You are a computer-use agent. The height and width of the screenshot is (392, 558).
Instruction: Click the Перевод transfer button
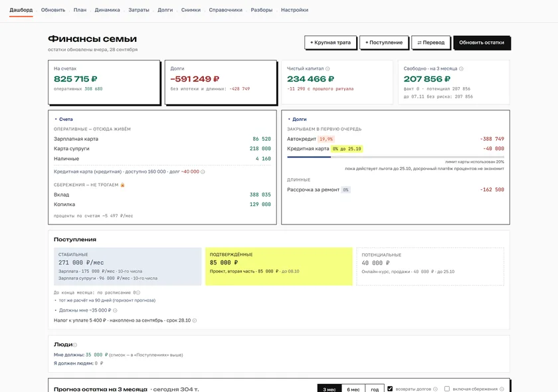point(431,43)
